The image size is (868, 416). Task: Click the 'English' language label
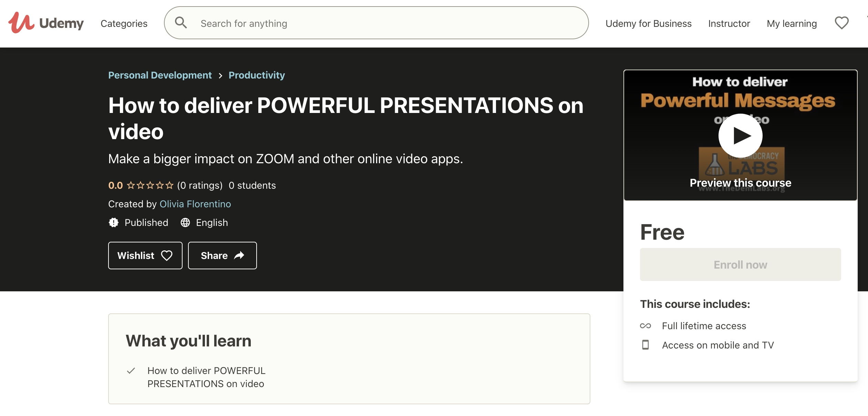(x=212, y=222)
